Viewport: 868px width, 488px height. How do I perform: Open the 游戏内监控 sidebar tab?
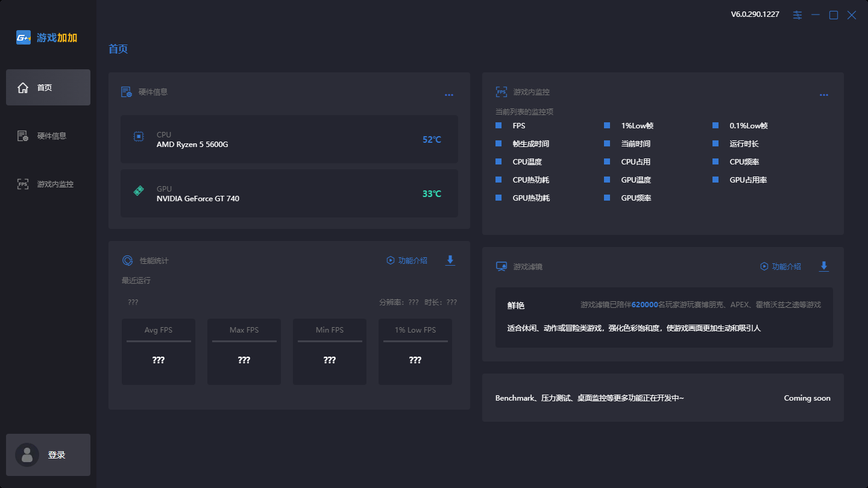pos(48,184)
